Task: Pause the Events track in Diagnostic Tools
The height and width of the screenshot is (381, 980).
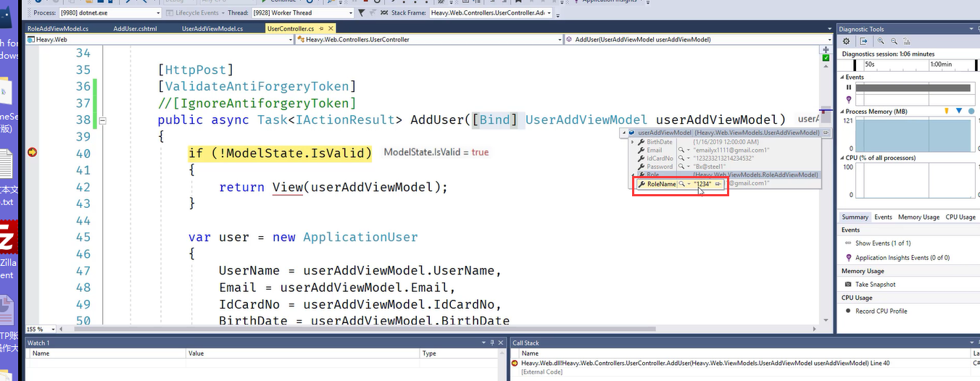Action: pyautogui.click(x=849, y=88)
